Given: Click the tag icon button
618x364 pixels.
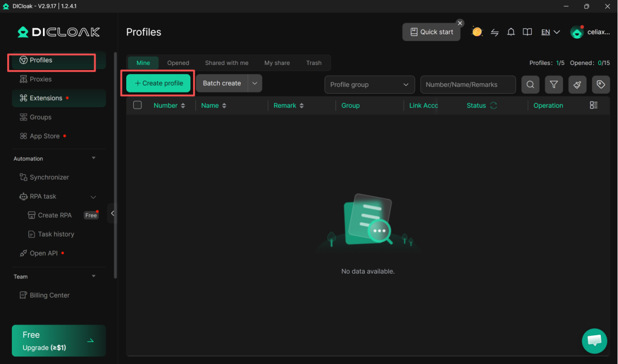Looking at the screenshot, I should tap(601, 85).
